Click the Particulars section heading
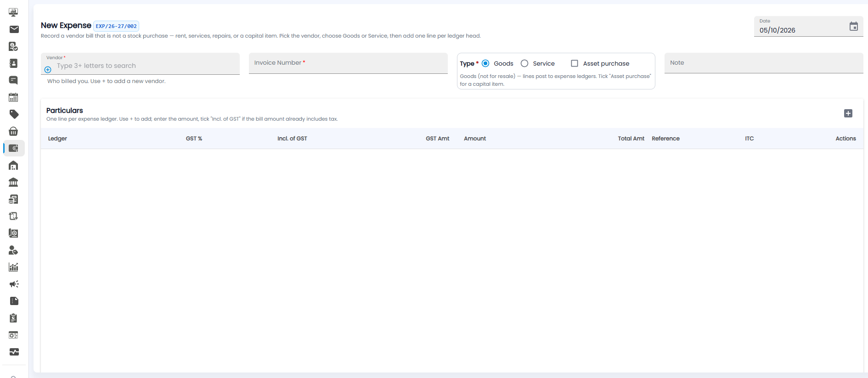Viewport: 868px width, 378px height. point(65,111)
